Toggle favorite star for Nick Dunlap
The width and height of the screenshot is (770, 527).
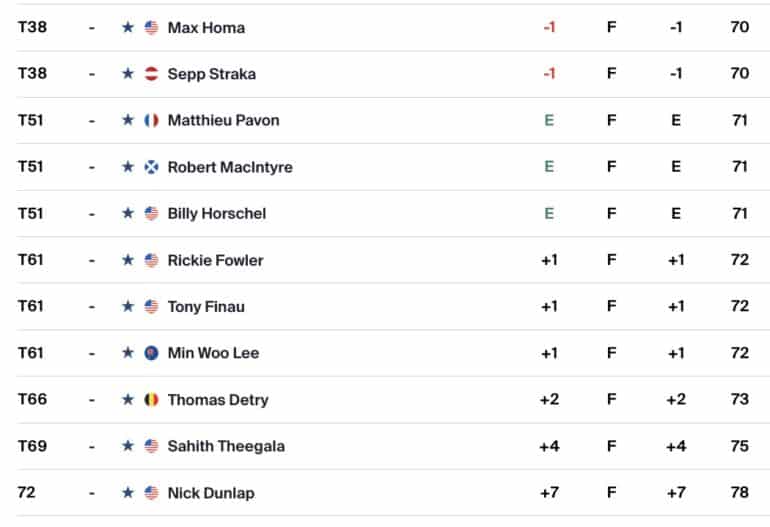[128, 492]
